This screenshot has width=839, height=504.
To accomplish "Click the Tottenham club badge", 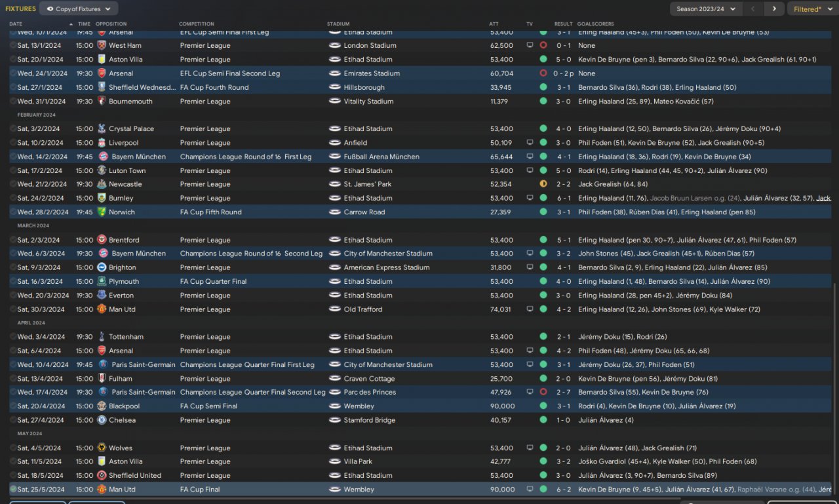I will coord(102,337).
